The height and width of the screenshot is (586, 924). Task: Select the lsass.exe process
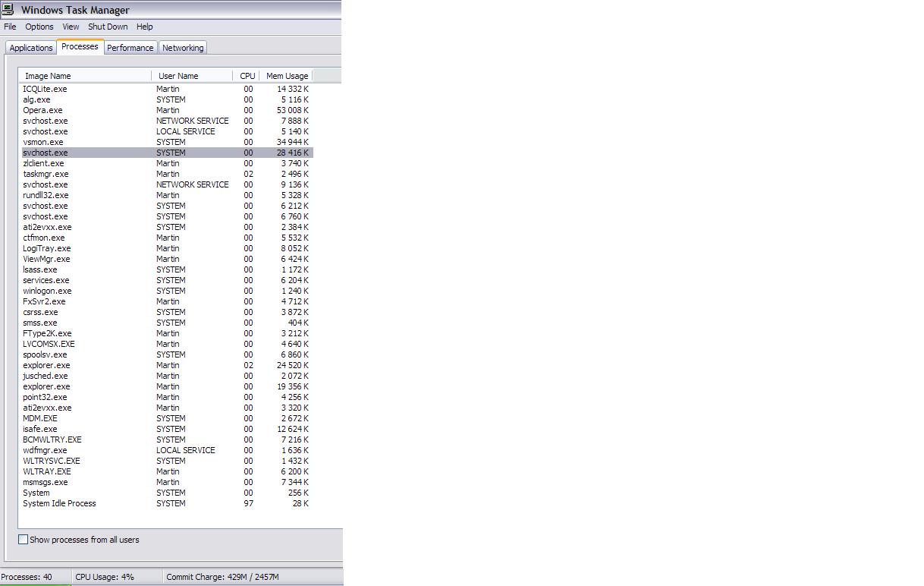(x=166, y=269)
